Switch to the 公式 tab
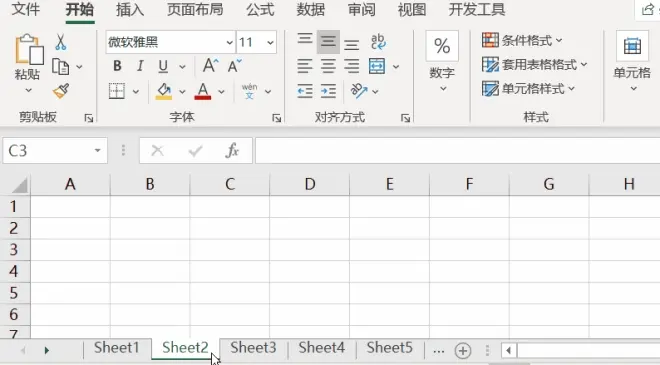Screen dimensions: 660x365 pos(260,9)
